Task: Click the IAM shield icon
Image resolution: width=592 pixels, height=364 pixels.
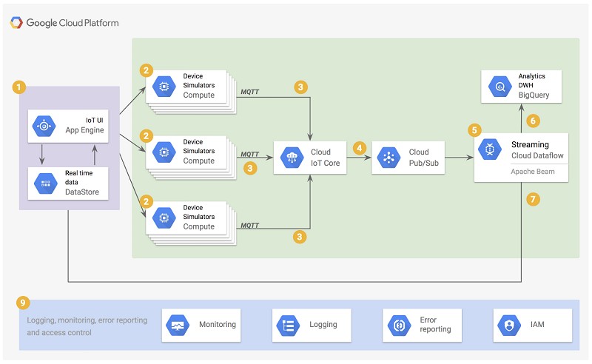Action: tap(509, 325)
